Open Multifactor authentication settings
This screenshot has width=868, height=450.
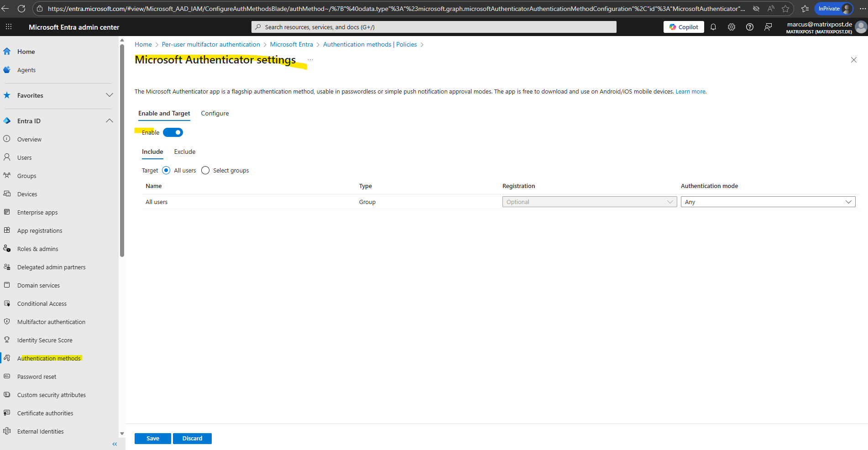51,321
